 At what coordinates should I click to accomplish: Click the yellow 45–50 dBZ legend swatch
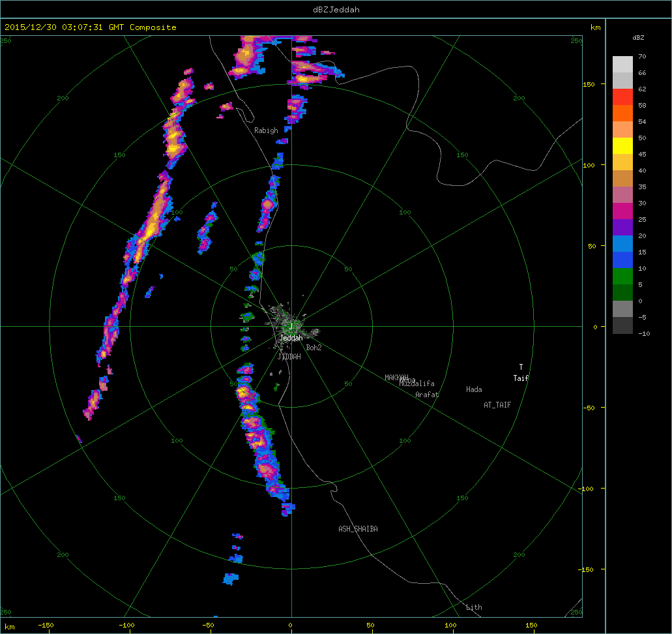622,146
